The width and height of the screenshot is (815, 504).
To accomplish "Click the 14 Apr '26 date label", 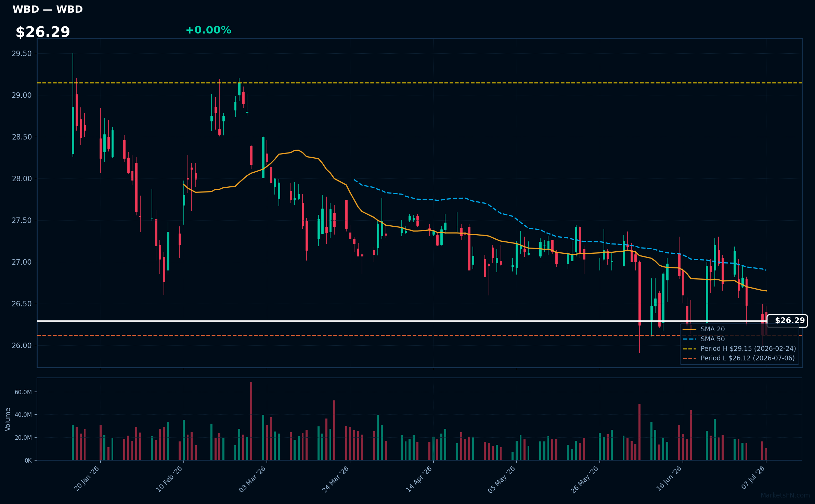I will coord(419,479).
